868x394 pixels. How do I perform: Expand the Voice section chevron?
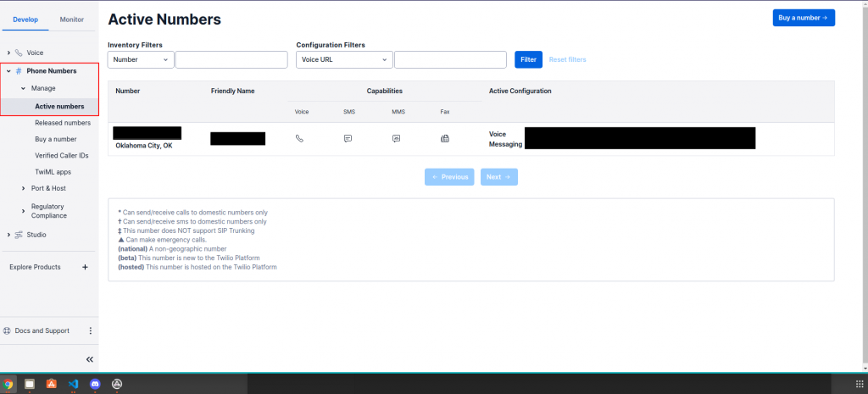[8, 53]
